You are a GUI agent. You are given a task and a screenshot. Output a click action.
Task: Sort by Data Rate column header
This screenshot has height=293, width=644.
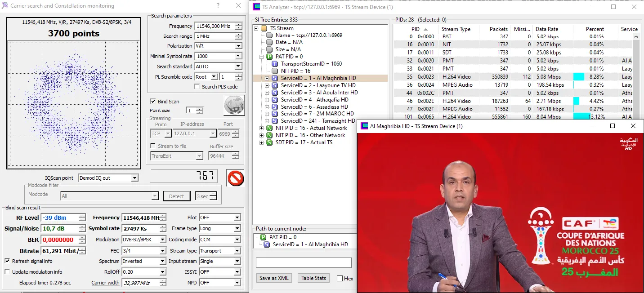point(547,29)
